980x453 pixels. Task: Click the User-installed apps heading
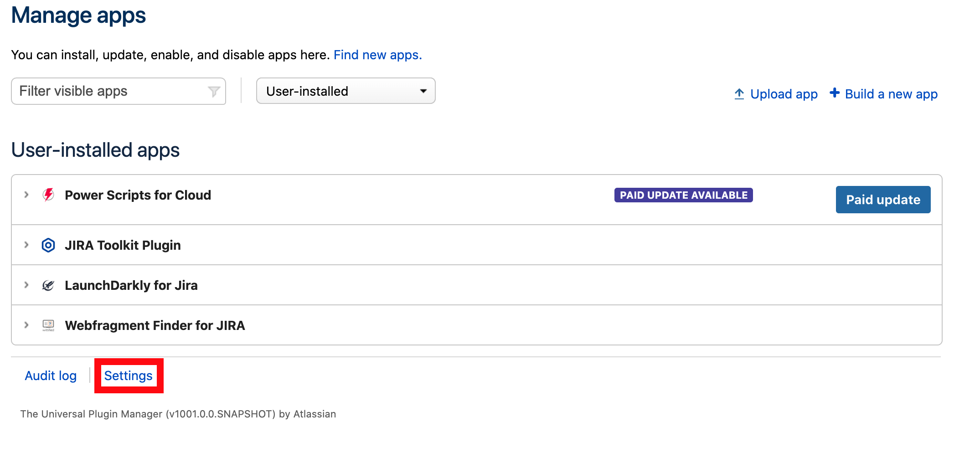(95, 150)
